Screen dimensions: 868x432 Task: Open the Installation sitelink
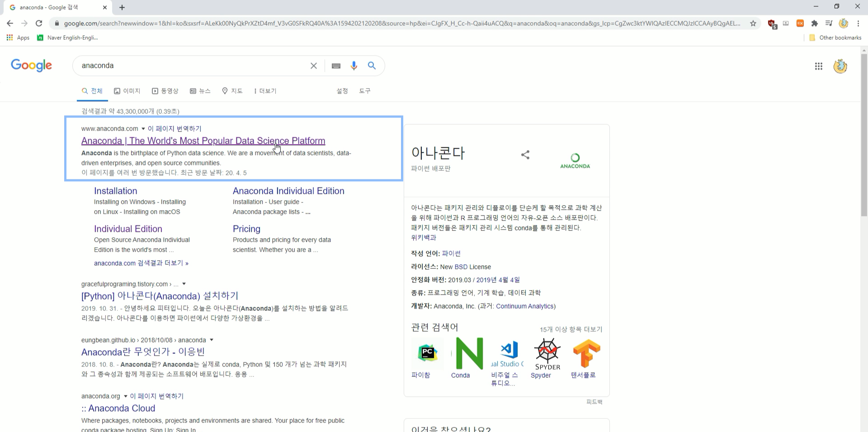pyautogui.click(x=115, y=191)
